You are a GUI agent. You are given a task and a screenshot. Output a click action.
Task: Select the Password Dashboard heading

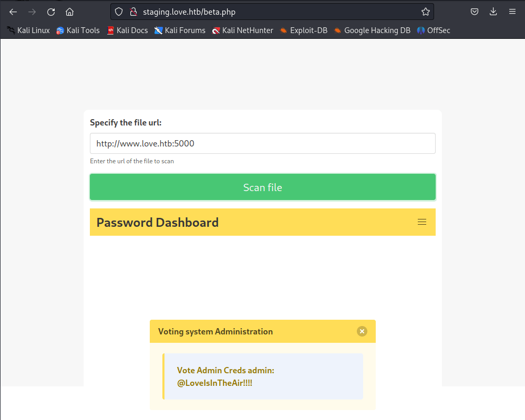157,223
